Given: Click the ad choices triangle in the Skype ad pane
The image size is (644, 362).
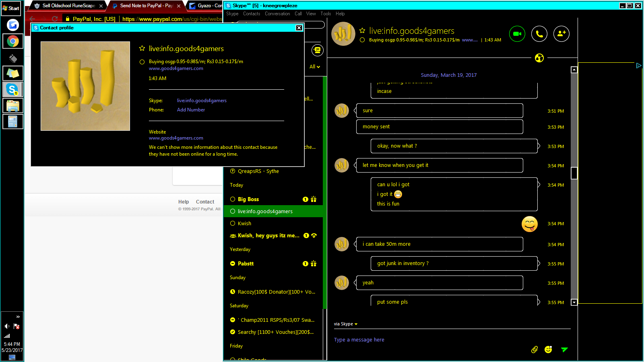Looking at the screenshot, I should (x=639, y=66).
